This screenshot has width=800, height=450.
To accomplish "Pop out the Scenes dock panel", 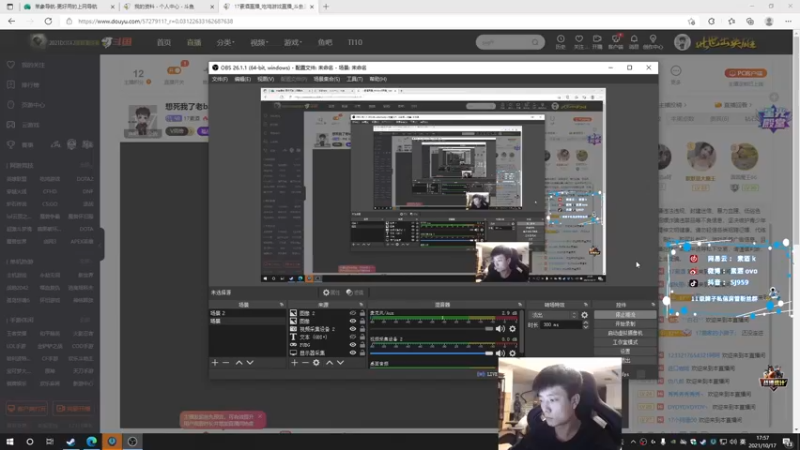I will [282, 305].
